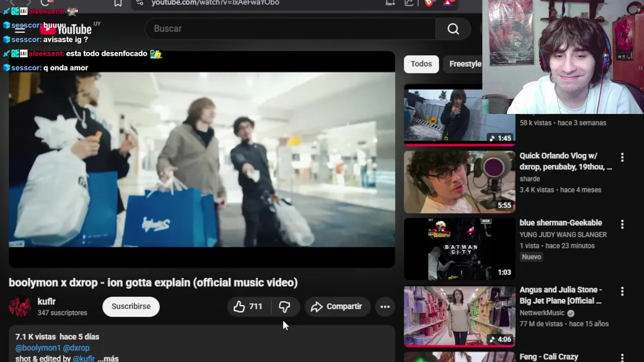The image size is (644, 362).
Task: Click the Nuevo badge
Action: 531,257
